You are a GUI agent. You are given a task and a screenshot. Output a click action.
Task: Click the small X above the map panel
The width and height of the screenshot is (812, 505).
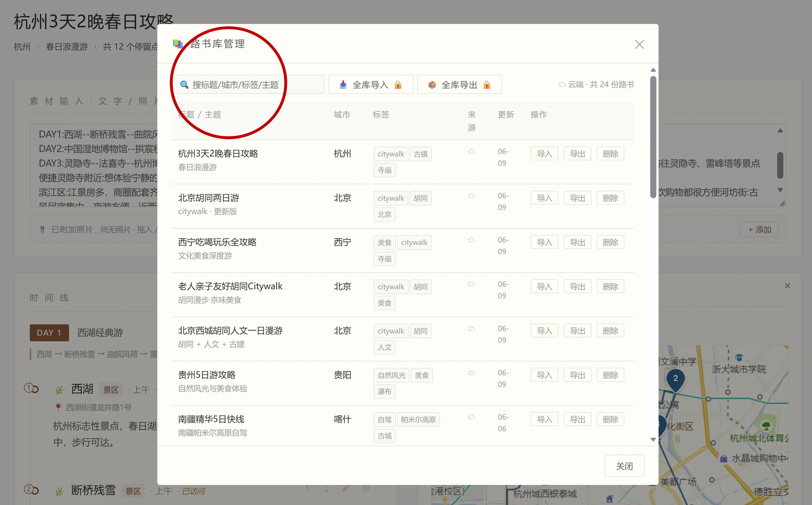[x=787, y=286]
